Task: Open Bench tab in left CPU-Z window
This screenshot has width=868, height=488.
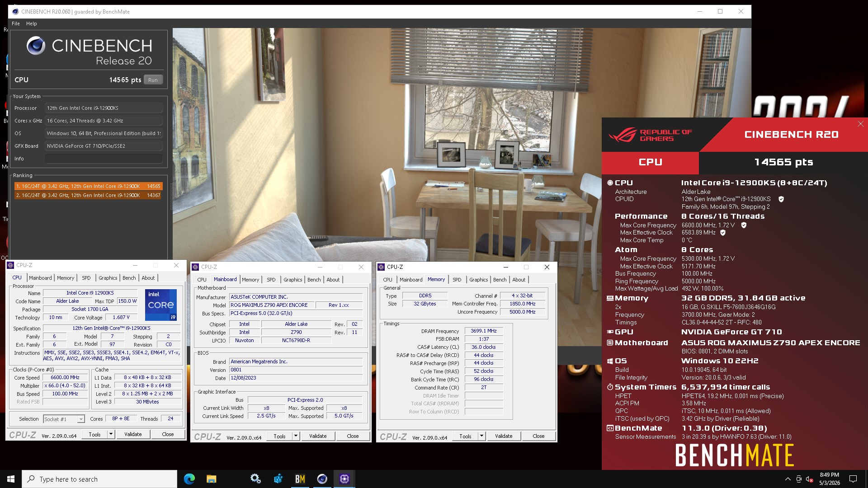Action: pyautogui.click(x=129, y=278)
